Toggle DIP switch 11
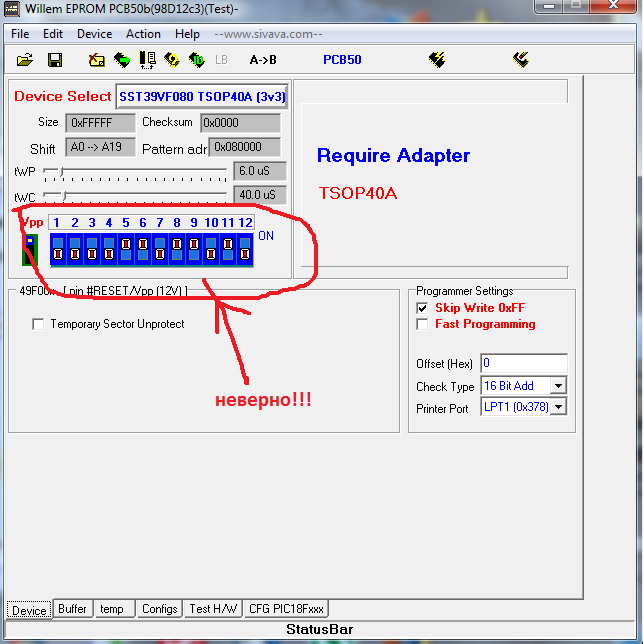This screenshot has height=644, width=643. (228, 250)
